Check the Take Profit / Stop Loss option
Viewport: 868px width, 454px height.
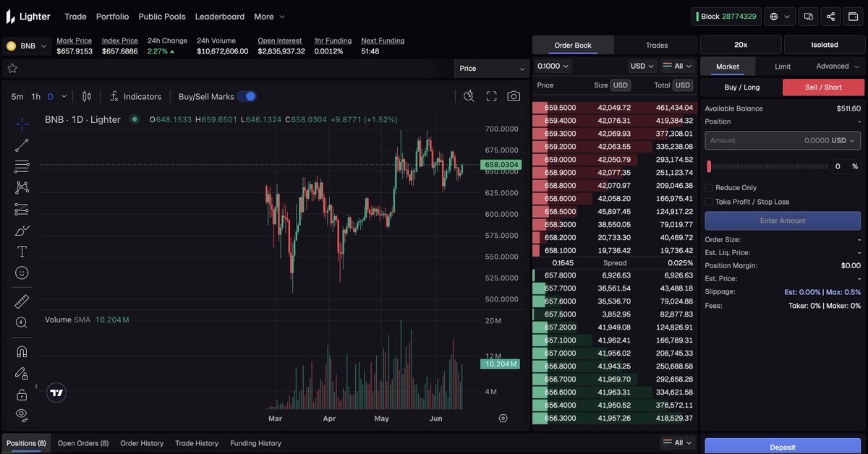(x=707, y=202)
